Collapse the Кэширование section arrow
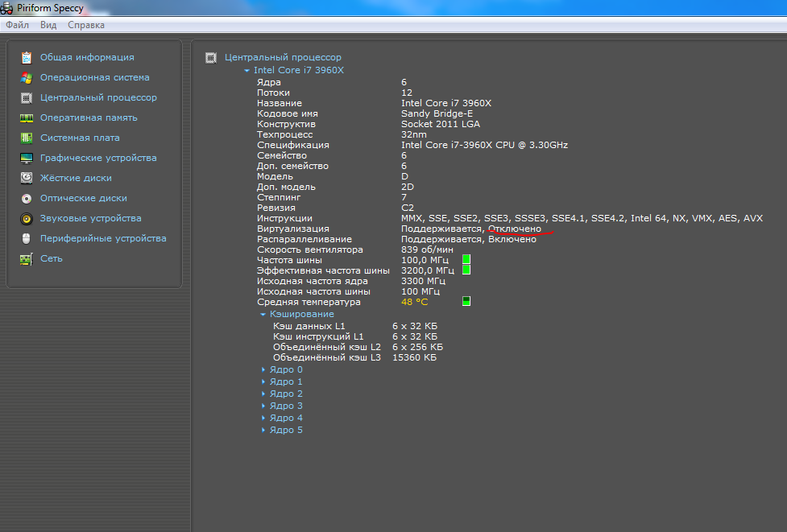Screen dimensions: 787x532 [263, 315]
